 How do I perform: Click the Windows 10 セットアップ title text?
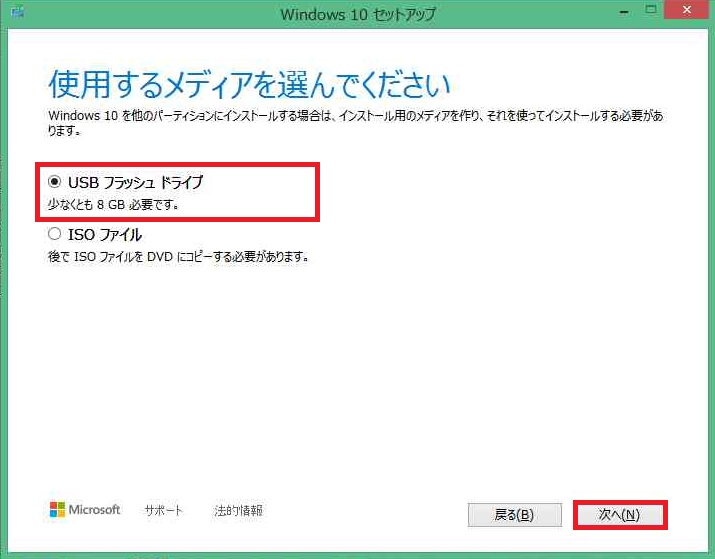pyautogui.click(x=358, y=15)
